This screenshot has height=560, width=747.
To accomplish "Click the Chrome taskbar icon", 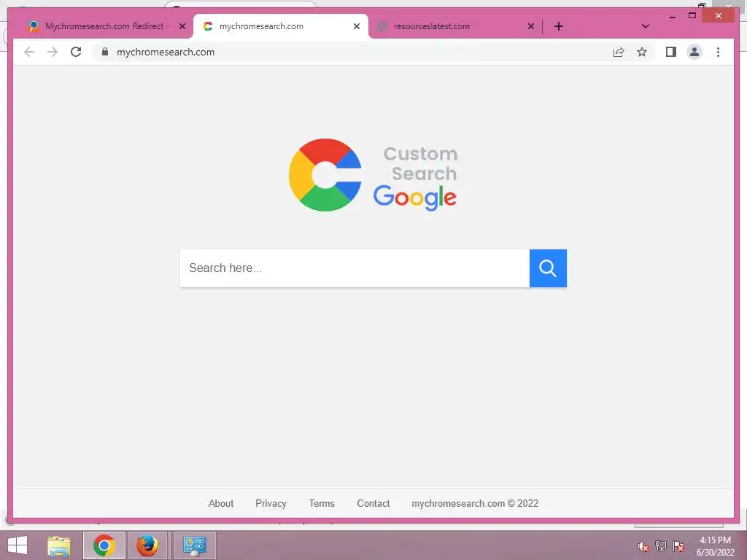I will [x=104, y=545].
